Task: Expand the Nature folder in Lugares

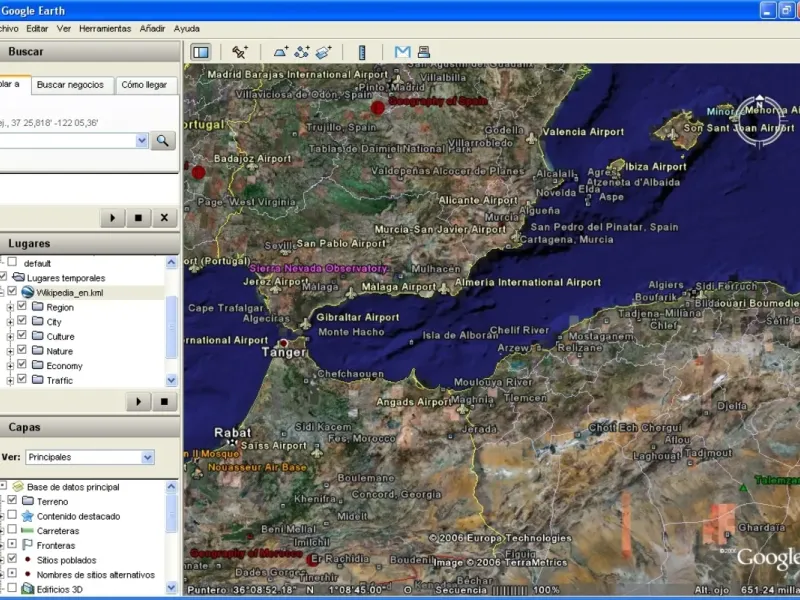Action: [10, 351]
